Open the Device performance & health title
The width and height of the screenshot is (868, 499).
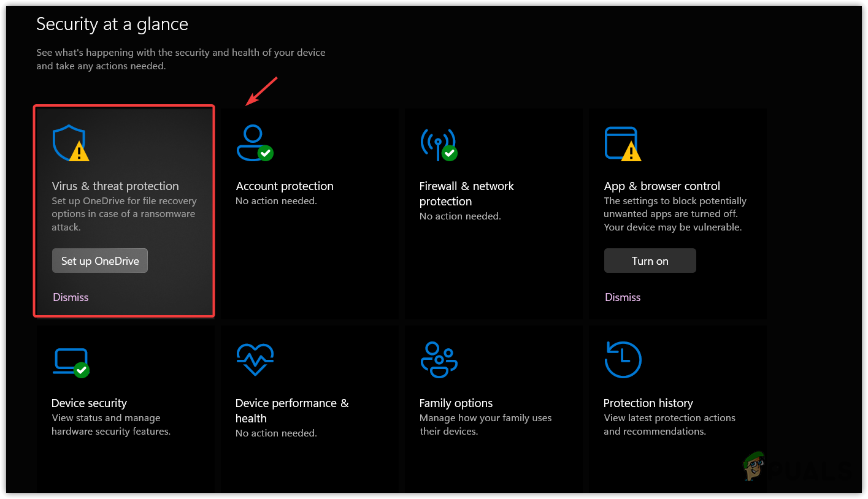291,411
